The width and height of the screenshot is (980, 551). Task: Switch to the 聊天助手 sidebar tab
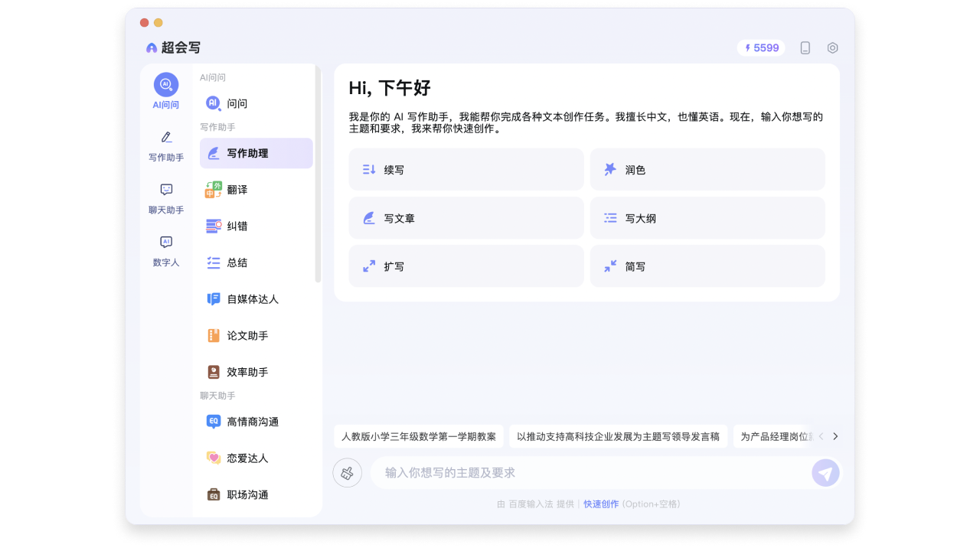(165, 198)
